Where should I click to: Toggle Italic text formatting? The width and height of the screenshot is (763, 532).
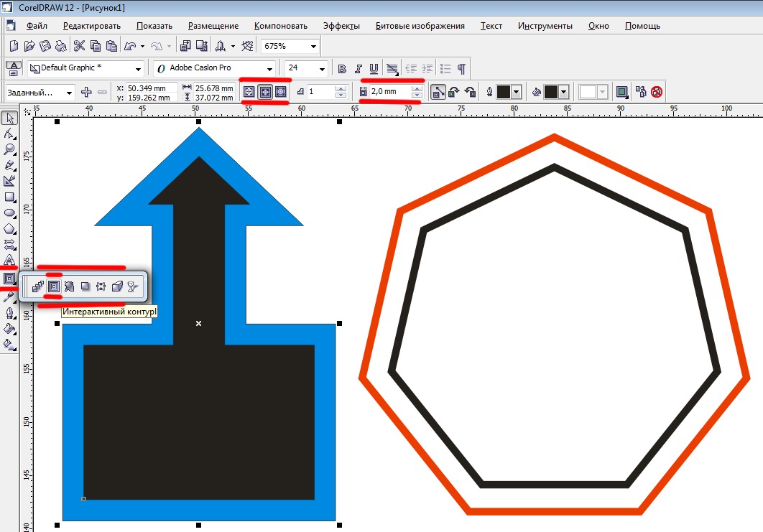point(358,69)
